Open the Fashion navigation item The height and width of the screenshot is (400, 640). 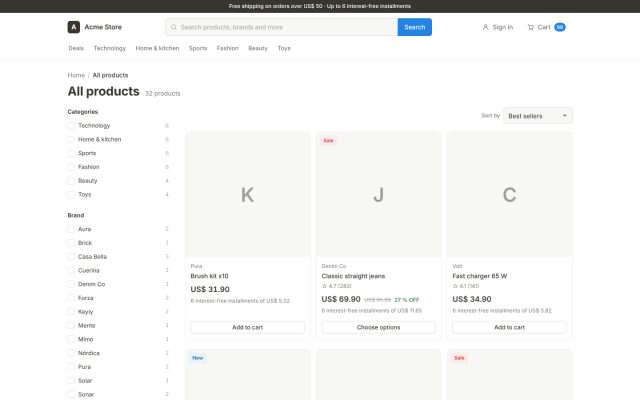click(227, 48)
